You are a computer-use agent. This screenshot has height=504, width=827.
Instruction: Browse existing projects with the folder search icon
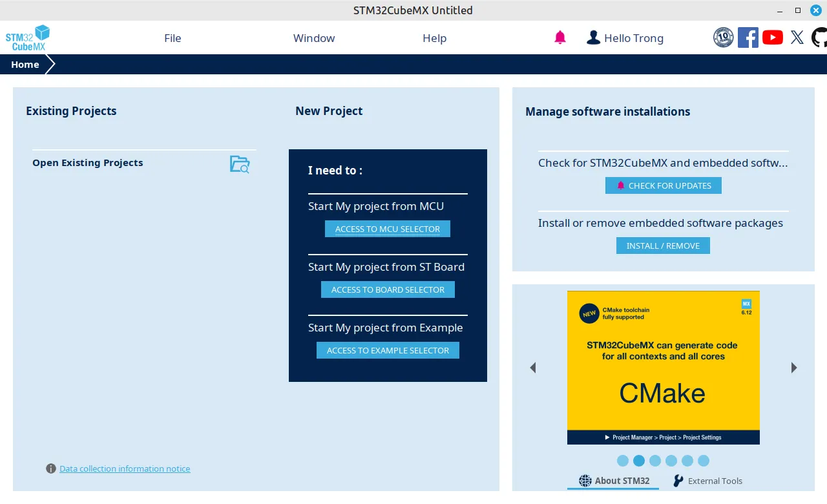pos(240,164)
